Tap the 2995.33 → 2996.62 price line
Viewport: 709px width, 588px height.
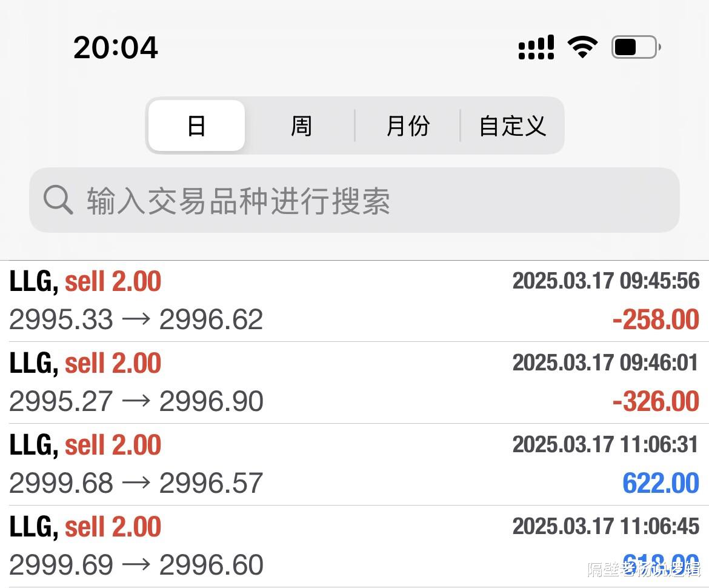coord(136,319)
